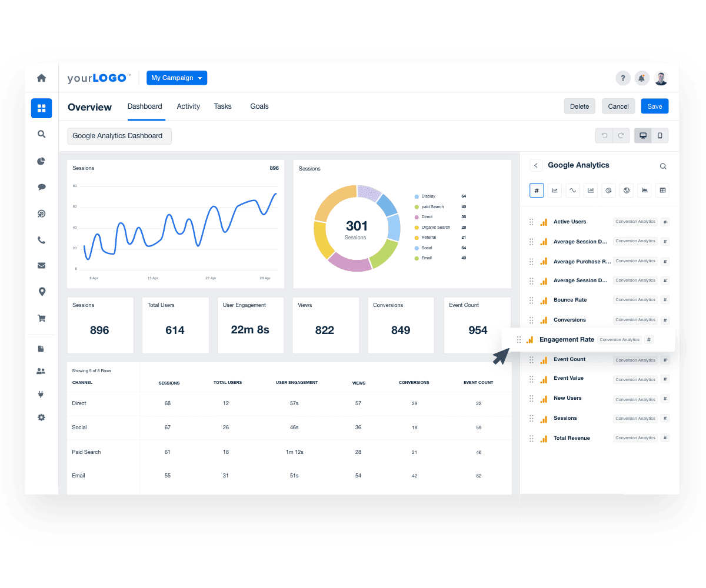Switch to the Activity tab
The width and height of the screenshot is (706, 588).
[x=188, y=106]
